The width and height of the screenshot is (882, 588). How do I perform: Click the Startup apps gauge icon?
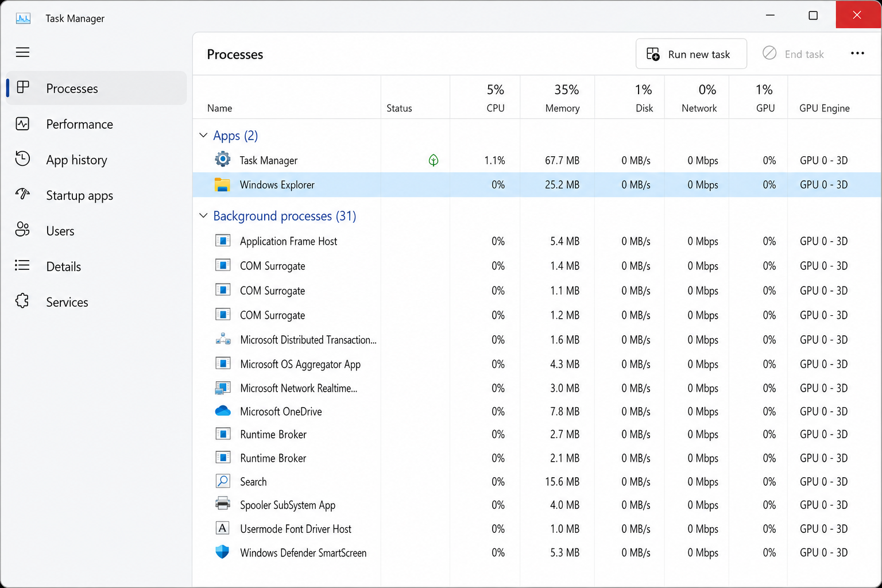point(22,194)
